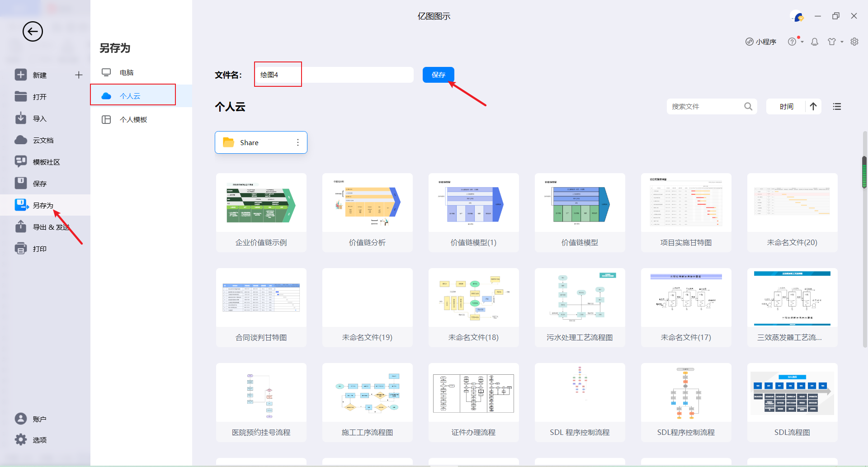The width and height of the screenshot is (868, 467).
Task: Open the skin shirt icon
Action: 832,42
